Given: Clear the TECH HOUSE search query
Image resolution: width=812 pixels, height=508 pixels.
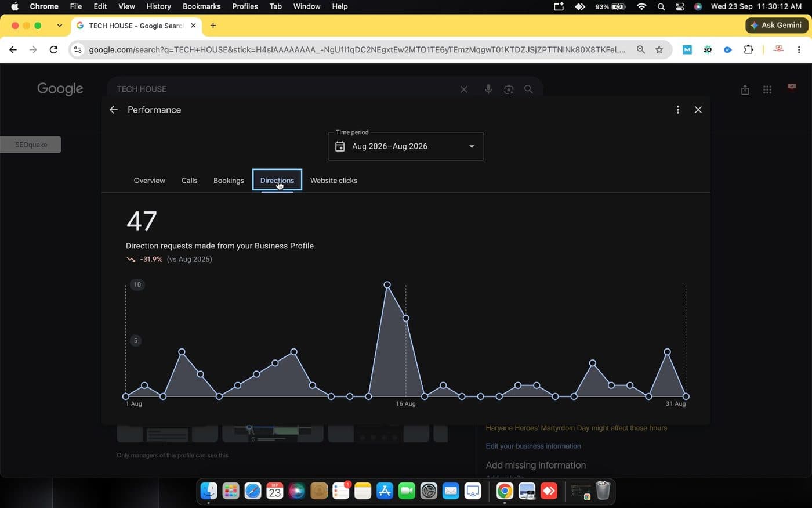Looking at the screenshot, I should point(464,89).
